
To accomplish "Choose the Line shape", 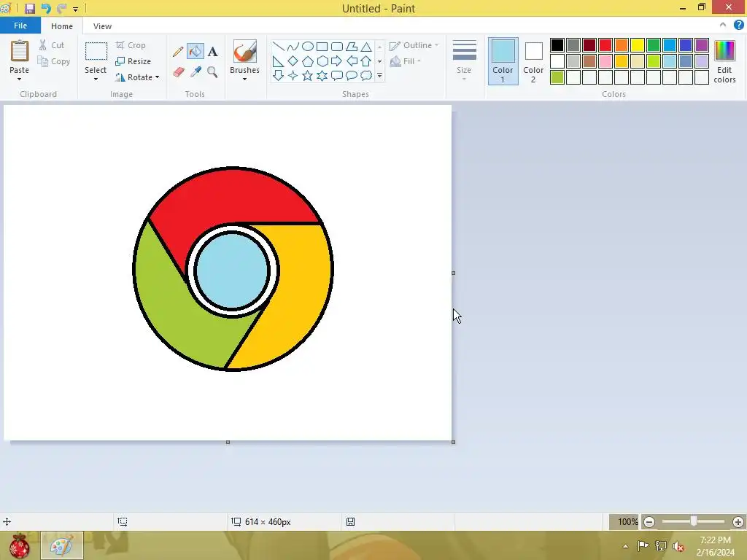I will tap(278, 46).
